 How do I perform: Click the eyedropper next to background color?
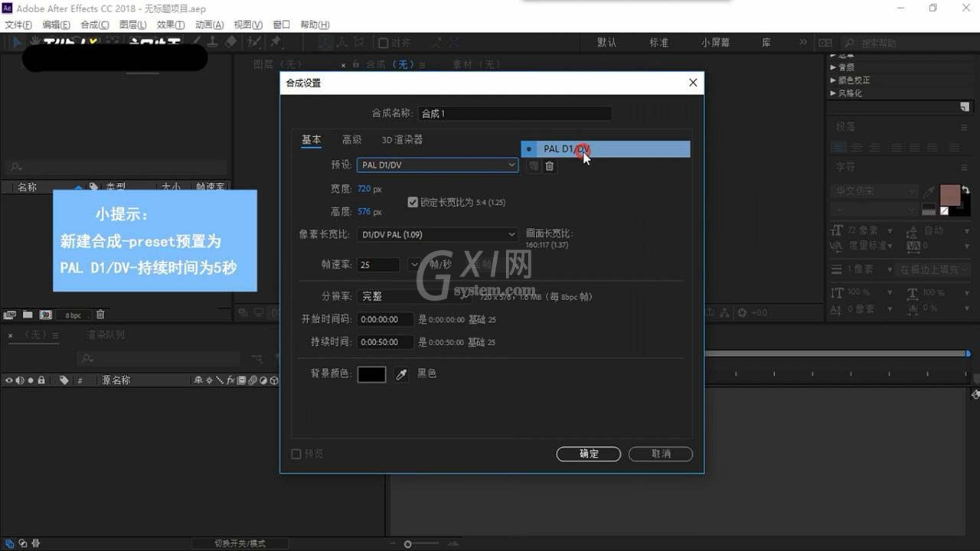pos(401,374)
